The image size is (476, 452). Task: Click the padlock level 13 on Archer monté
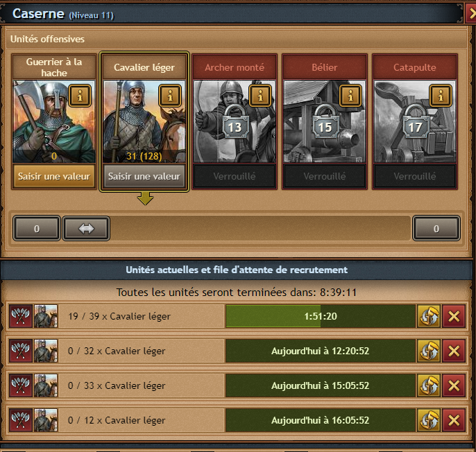pos(235,122)
